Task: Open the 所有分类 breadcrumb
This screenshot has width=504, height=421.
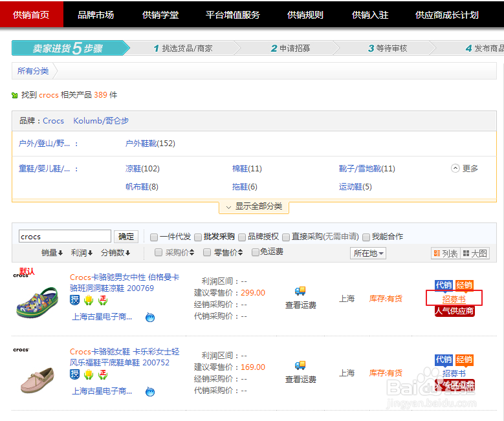Action: (33, 70)
